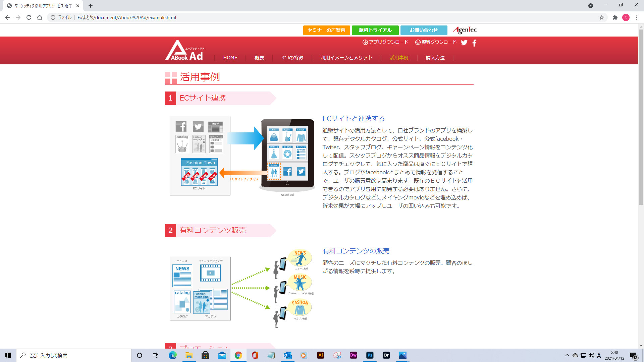Open the Chrome extensions puzzle icon
This screenshot has height=362, width=644.
615,17
